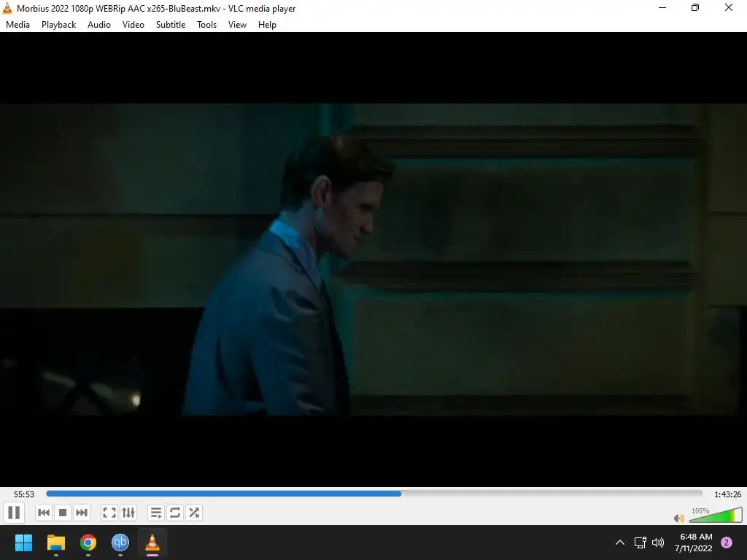Screen dimensions: 747x560
Task: Adjust the 105% volume slider
Action: click(x=716, y=515)
